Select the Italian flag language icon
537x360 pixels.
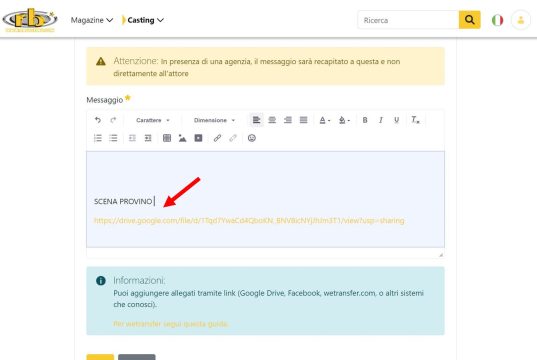497,20
